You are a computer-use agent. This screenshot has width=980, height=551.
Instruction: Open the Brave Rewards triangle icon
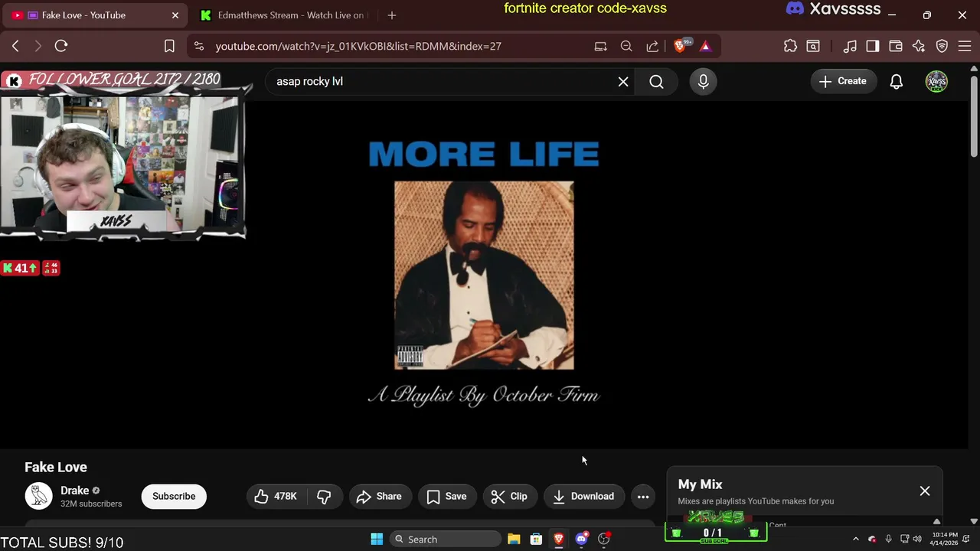coord(705,46)
